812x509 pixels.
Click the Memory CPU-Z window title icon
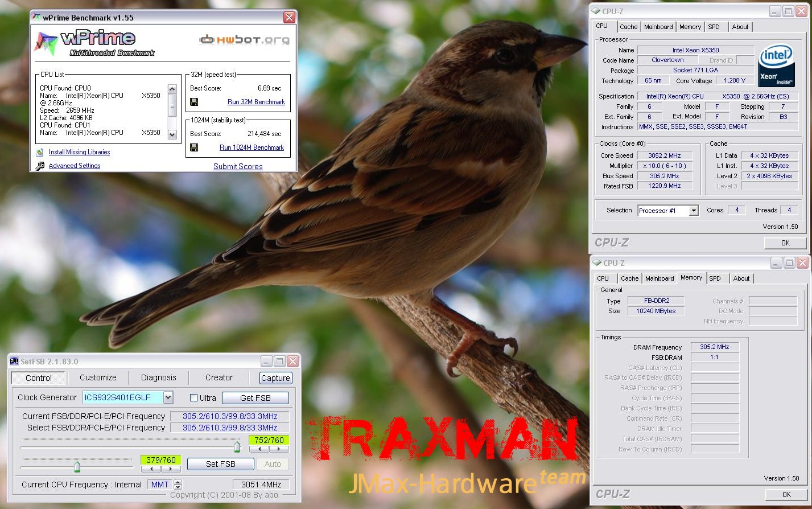point(597,262)
